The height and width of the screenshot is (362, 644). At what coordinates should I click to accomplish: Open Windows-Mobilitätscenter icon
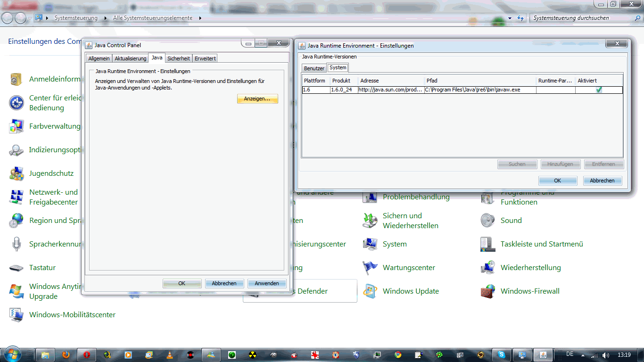[17, 315]
